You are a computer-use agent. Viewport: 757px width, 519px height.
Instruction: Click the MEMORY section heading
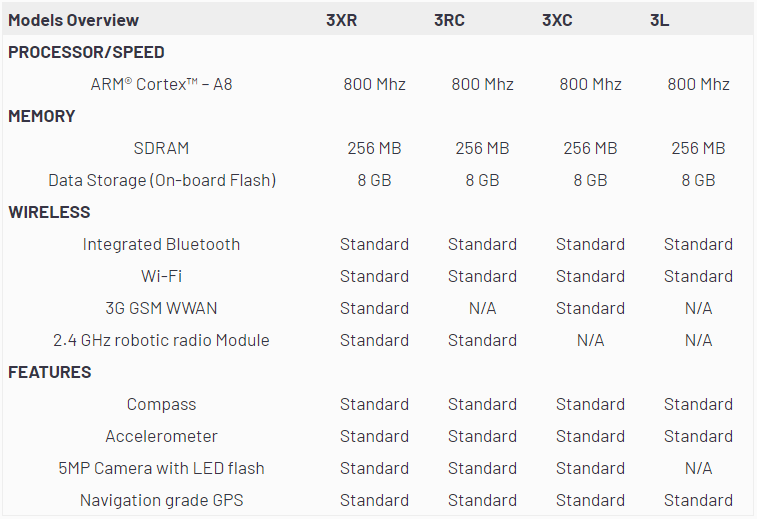42,116
